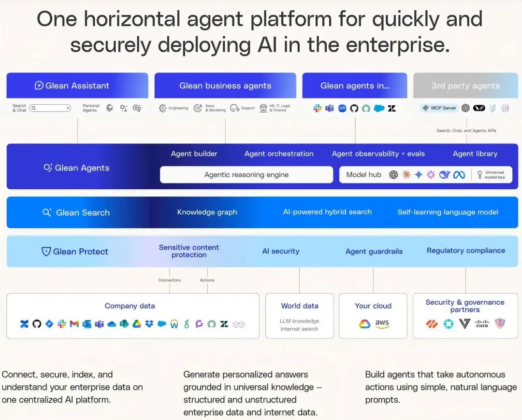This screenshot has height=420, width=522.
Task: Click Agent observability + evals label
Action: click(x=378, y=154)
